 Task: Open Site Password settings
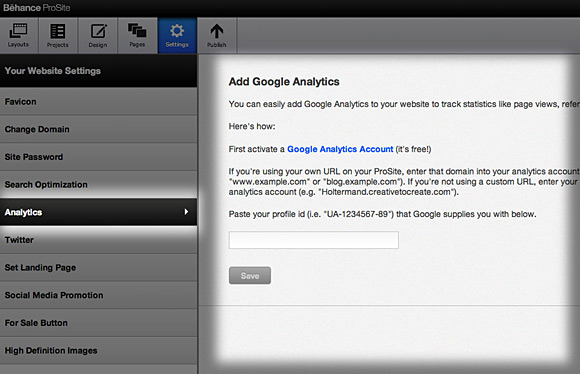pyautogui.click(x=98, y=157)
